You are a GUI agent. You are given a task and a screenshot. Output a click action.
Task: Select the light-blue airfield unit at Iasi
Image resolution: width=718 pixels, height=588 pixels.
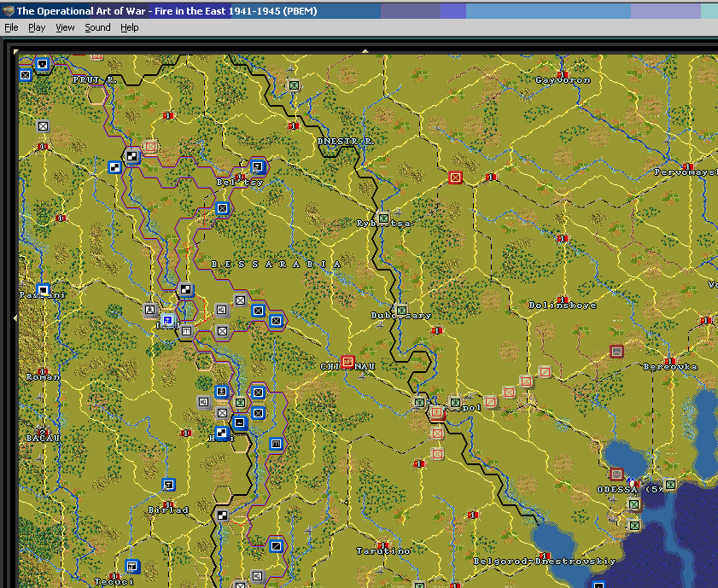[x=168, y=320]
